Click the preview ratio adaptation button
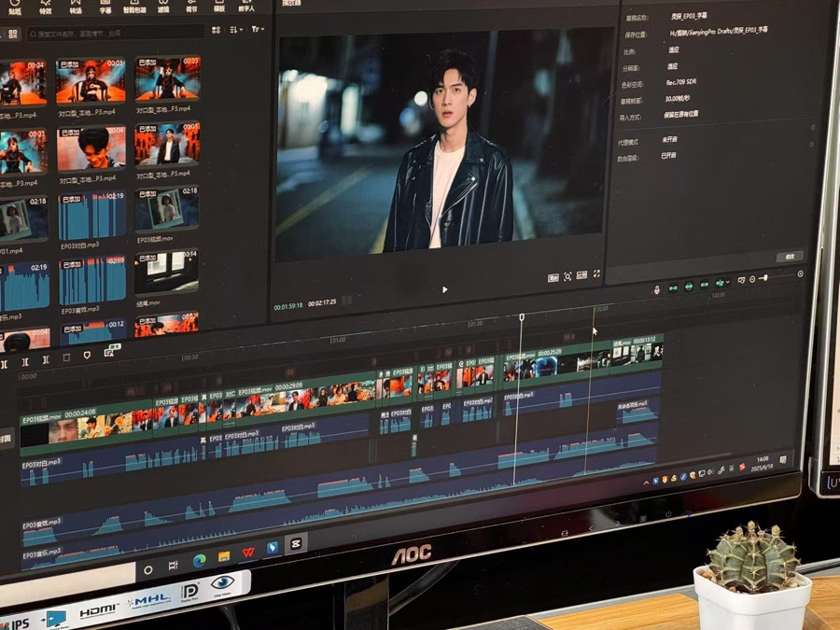The width and height of the screenshot is (840, 630). [553, 277]
